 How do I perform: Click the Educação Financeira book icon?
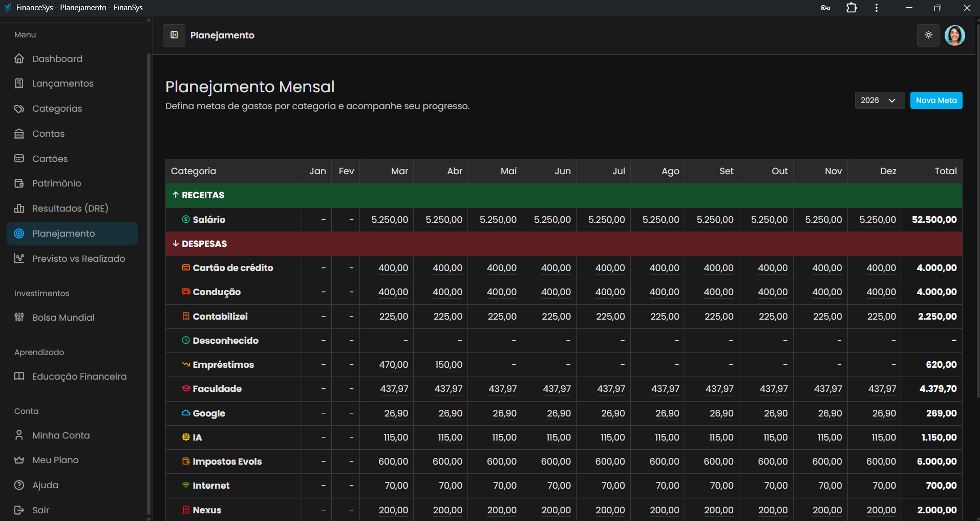pos(19,377)
